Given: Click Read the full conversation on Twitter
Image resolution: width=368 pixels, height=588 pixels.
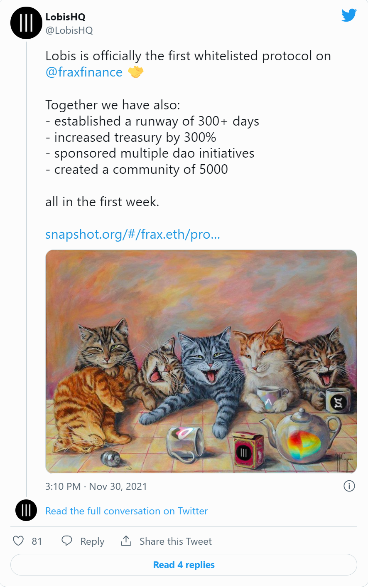Looking at the screenshot, I should click(x=127, y=511).
